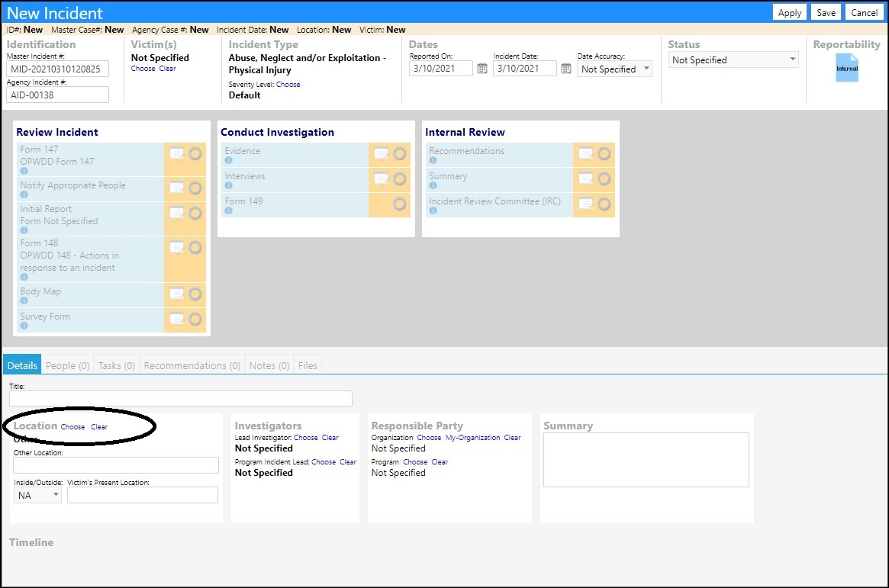Show info icon under Initial Report
Screen dimensions: 889x588
pyautogui.click(x=24, y=230)
